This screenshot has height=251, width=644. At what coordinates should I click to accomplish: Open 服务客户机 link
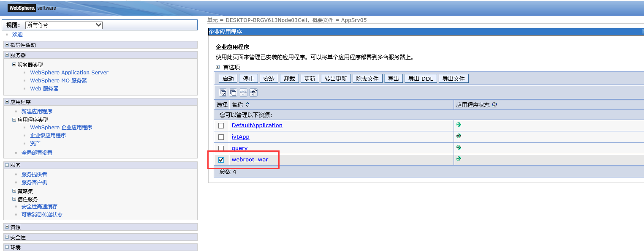click(34, 183)
